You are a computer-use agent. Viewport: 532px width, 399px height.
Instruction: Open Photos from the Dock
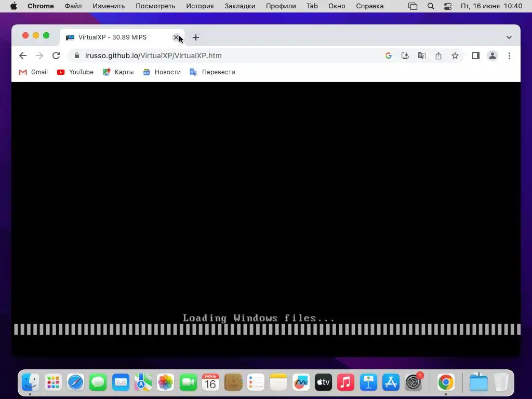click(x=166, y=382)
